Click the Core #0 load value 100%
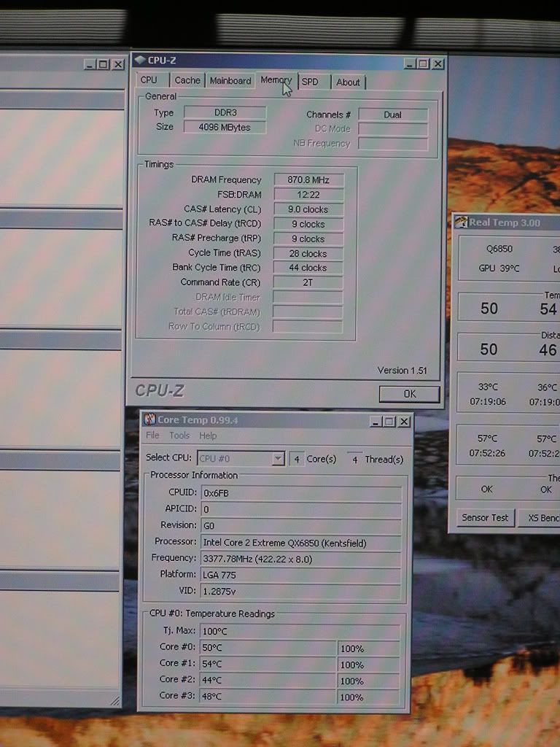This screenshot has height=747, width=560. 368,649
